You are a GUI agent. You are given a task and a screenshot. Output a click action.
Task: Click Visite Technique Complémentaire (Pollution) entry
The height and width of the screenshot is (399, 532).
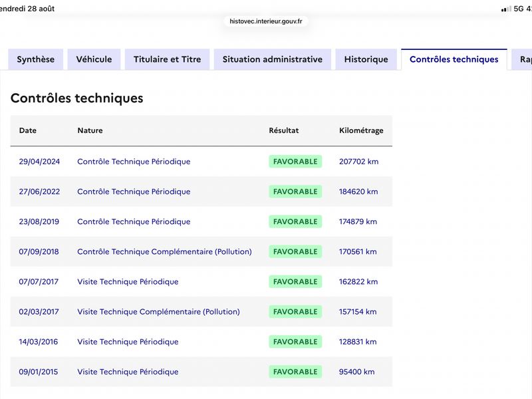[x=158, y=311]
